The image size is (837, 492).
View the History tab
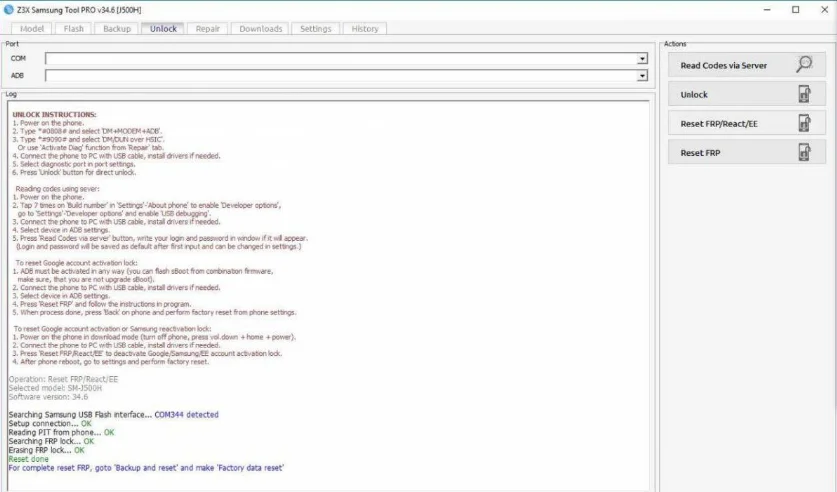pos(365,29)
